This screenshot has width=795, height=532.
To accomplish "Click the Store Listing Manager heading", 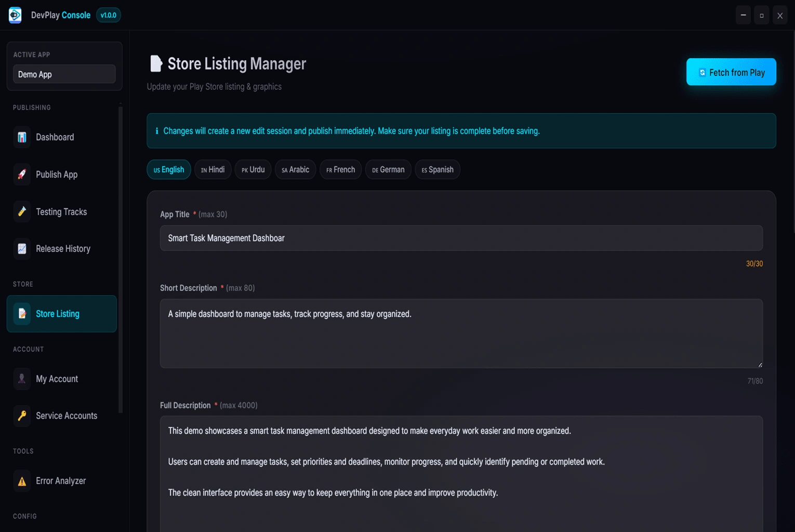I will pos(237,64).
